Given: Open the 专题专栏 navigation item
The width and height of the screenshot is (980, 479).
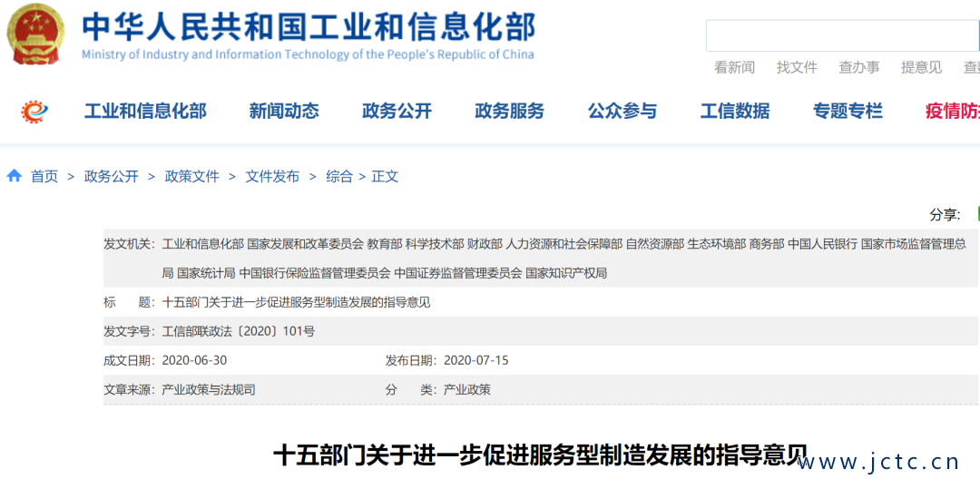Looking at the screenshot, I should click(x=848, y=112).
